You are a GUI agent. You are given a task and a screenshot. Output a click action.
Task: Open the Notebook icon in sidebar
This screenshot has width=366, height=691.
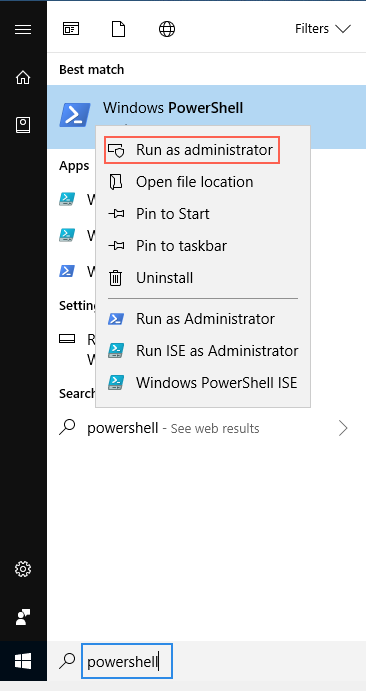pyautogui.click(x=23, y=125)
